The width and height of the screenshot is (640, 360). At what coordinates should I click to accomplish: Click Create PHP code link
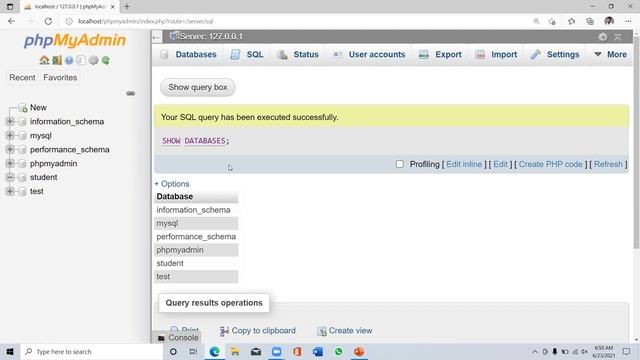[550, 164]
